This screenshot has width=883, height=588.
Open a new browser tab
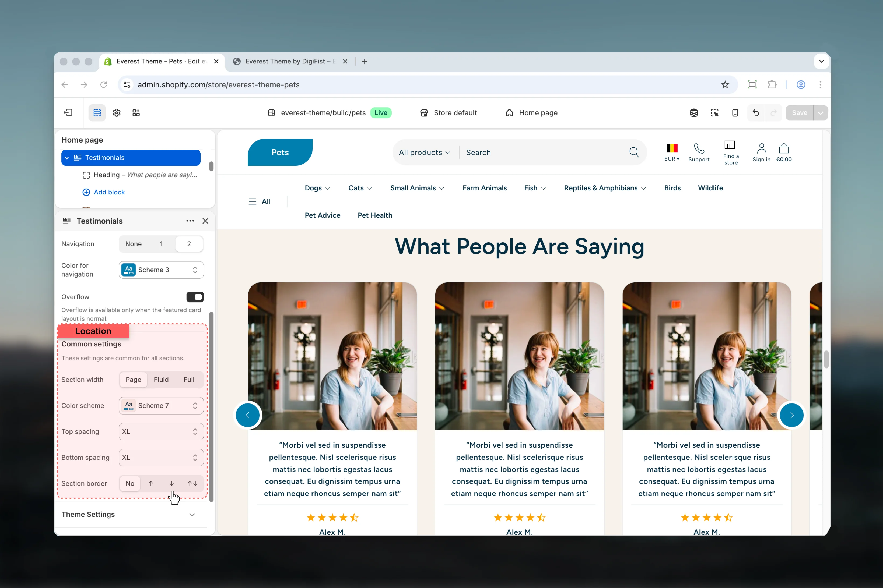pos(365,61)
